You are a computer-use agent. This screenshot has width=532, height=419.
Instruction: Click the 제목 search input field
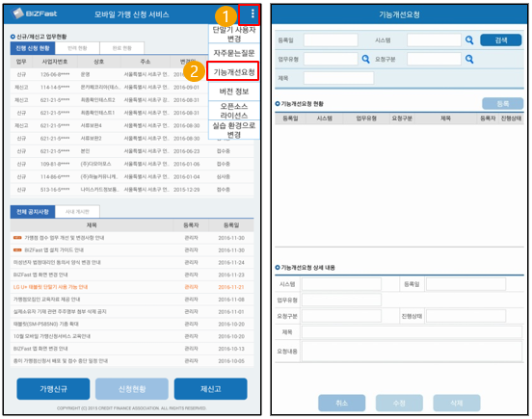pos(338,78)
